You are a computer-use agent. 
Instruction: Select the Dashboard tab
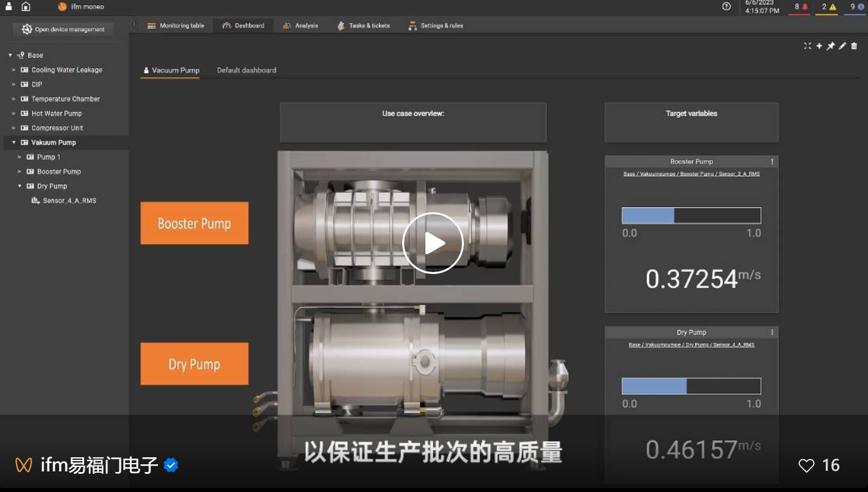[x=244, y=26]
